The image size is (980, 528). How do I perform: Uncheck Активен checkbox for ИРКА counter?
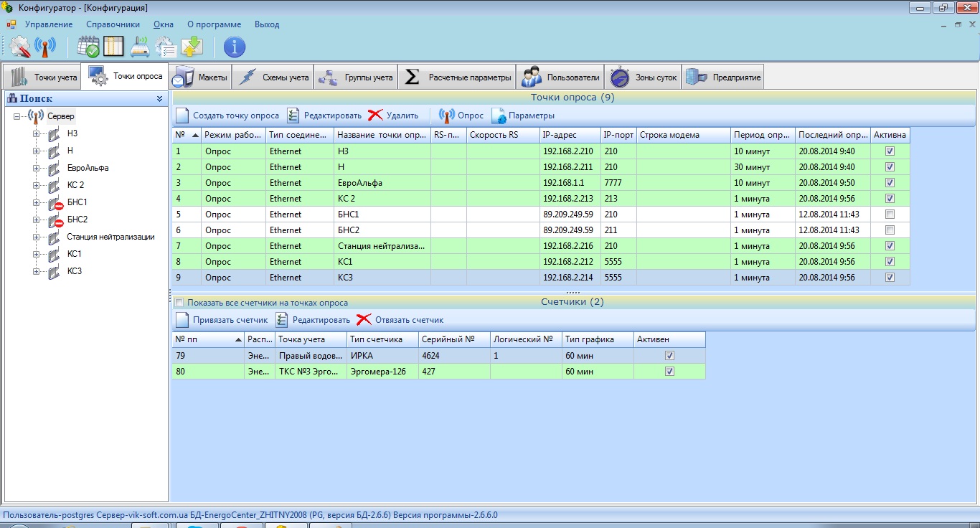(x=669, y=355)
